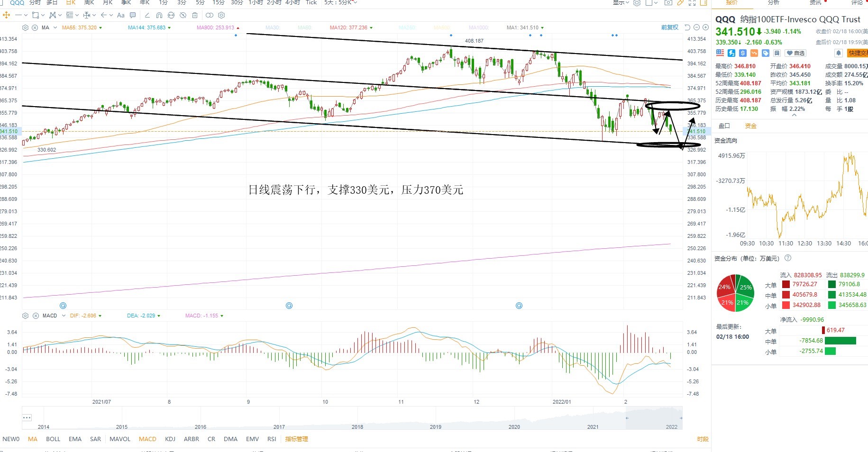868x452 pixels.
Task: Click the timeline ellipsis options button
Action: coord(27,417)
